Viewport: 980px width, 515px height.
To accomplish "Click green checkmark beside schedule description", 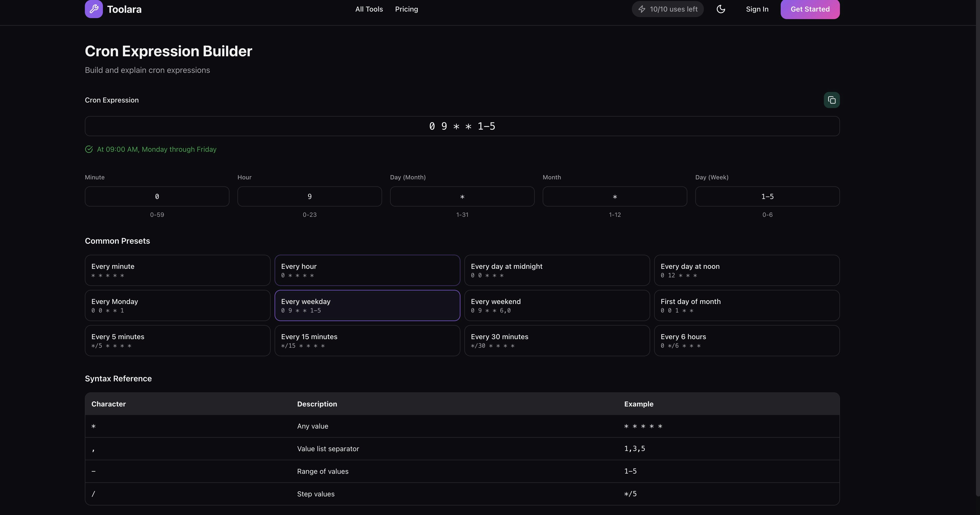I will [x=89, y=149].
